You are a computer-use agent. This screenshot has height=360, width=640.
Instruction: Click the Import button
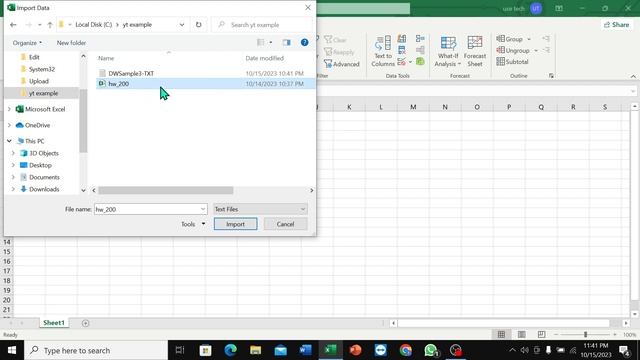click(236, 224)
